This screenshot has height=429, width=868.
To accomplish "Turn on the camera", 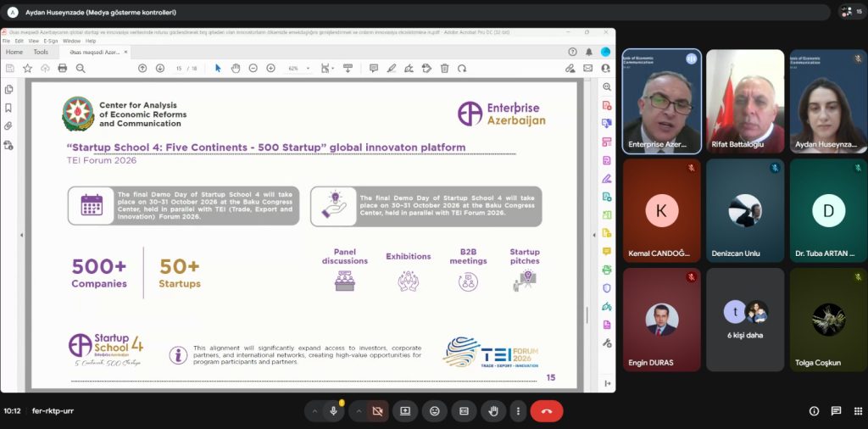I will pos(377,411).
